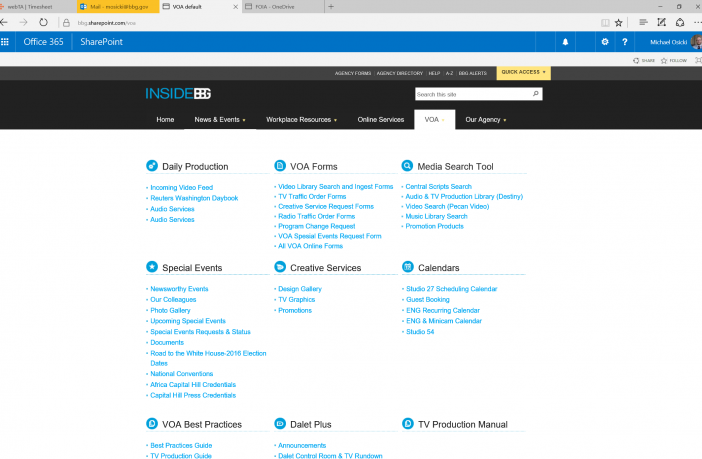
Task: Click the Calendars section icon
Action: pyautogui.click(x=407, y=267)
